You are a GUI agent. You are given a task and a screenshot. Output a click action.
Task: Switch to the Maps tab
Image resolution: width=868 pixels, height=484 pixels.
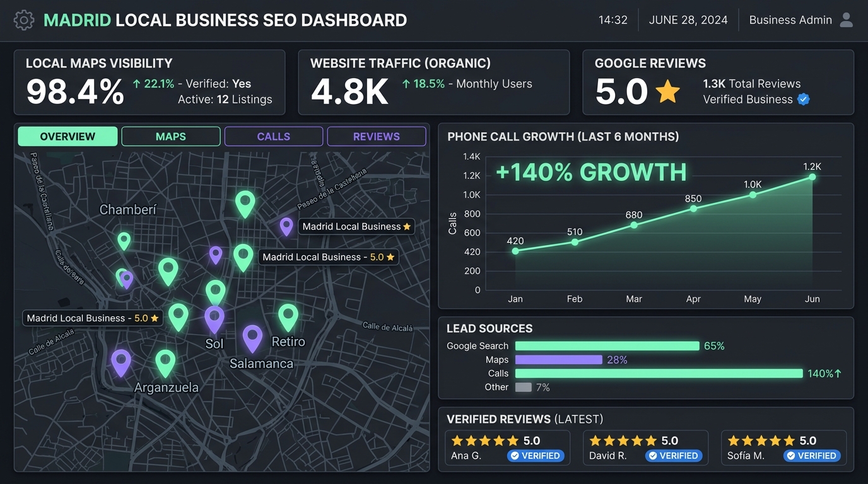tap(171, 136)
